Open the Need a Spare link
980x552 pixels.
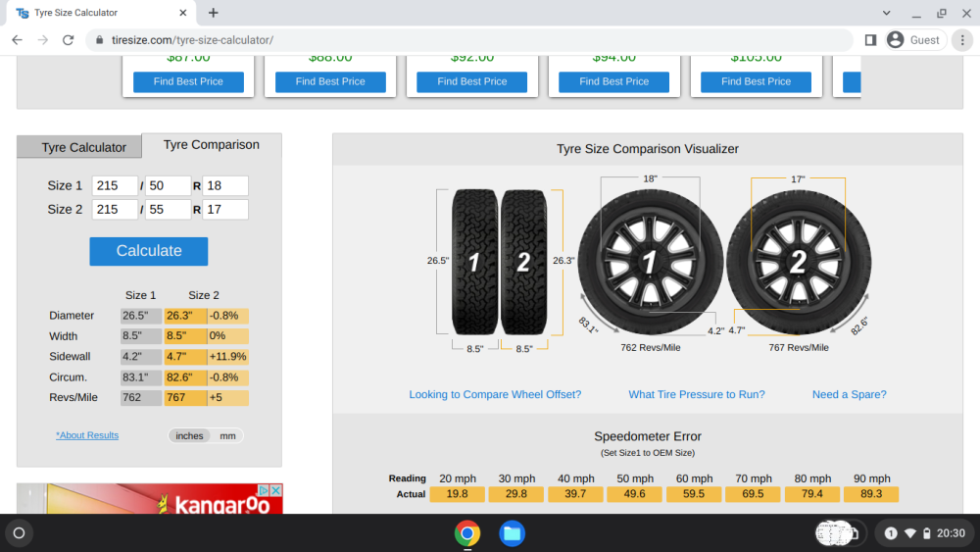pyautogui.click(x=849, y=394)
